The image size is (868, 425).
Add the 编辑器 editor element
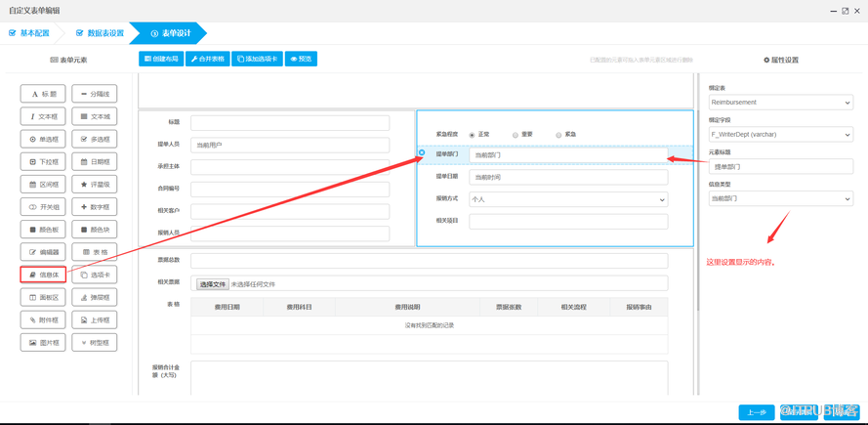click(43, 252)
